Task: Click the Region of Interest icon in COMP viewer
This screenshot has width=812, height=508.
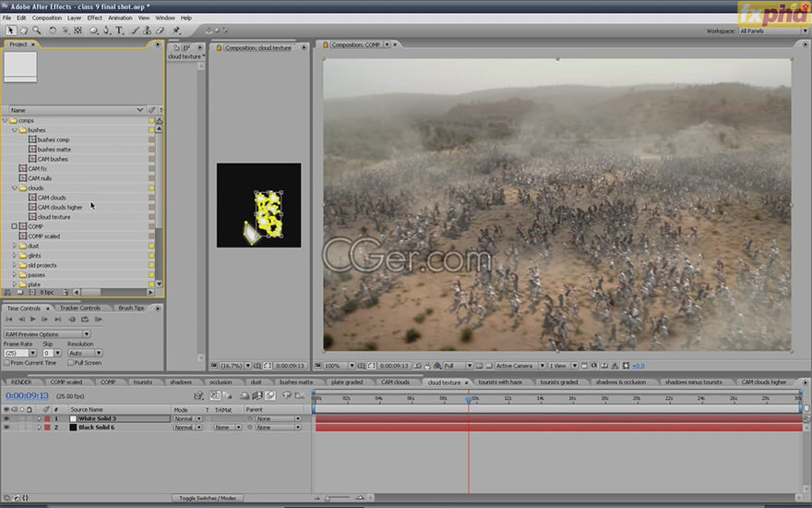Action: 479,366
